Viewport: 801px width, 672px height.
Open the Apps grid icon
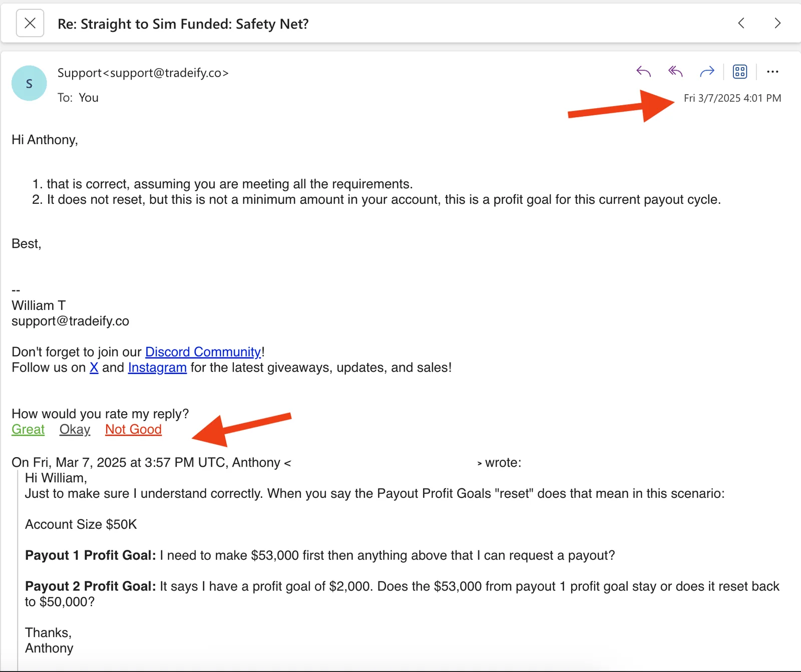pos(740,72)
